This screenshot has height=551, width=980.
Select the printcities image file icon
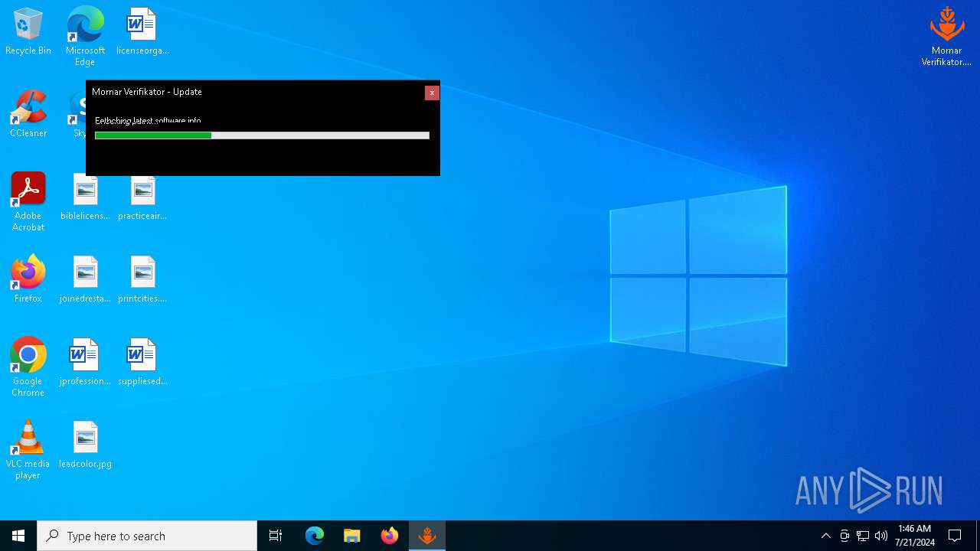pos(142,279)
